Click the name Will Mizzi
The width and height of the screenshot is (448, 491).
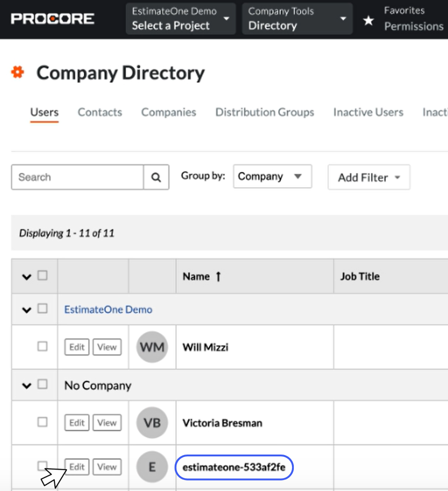click(x=205, y=347)
